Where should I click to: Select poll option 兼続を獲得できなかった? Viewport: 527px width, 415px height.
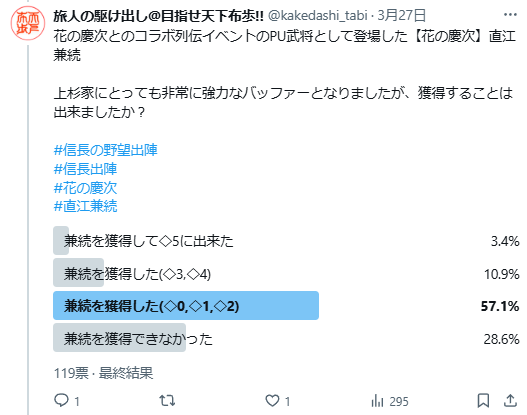tap(286, 338)
